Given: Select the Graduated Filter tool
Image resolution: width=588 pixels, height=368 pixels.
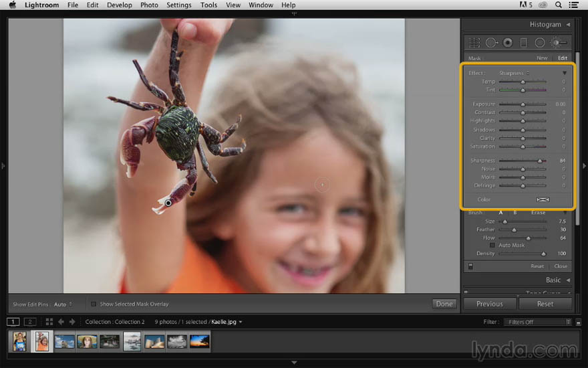Looking at the screenshot, I should coord(523,43).
